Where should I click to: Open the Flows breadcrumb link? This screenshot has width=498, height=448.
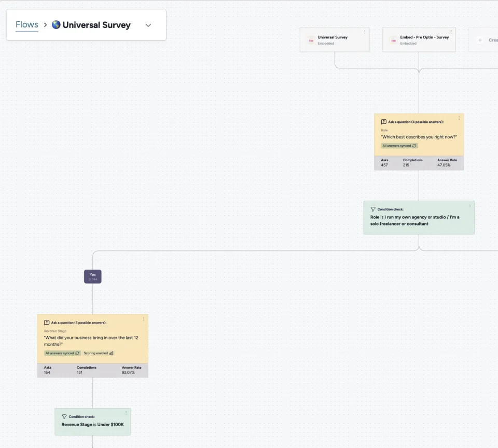pos(26,24)
